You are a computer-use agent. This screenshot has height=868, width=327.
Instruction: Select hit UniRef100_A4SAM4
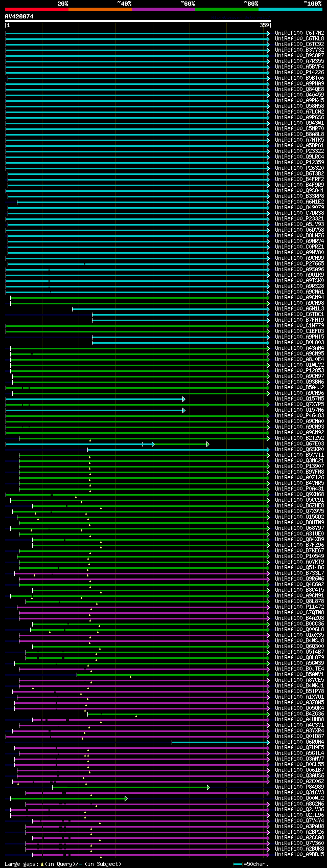click(299, 348)
